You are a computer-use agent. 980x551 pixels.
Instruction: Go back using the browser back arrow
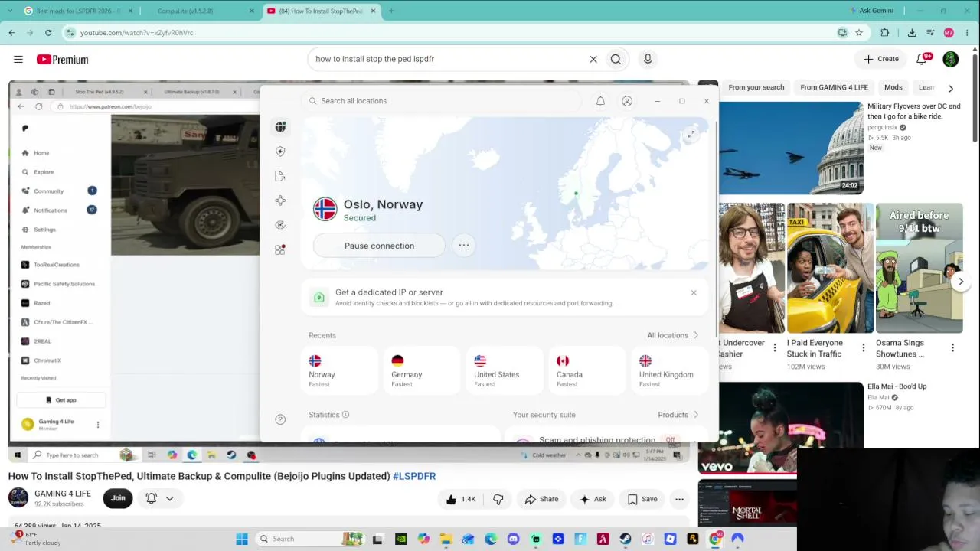pyautogui.click(x=11, y=33)
